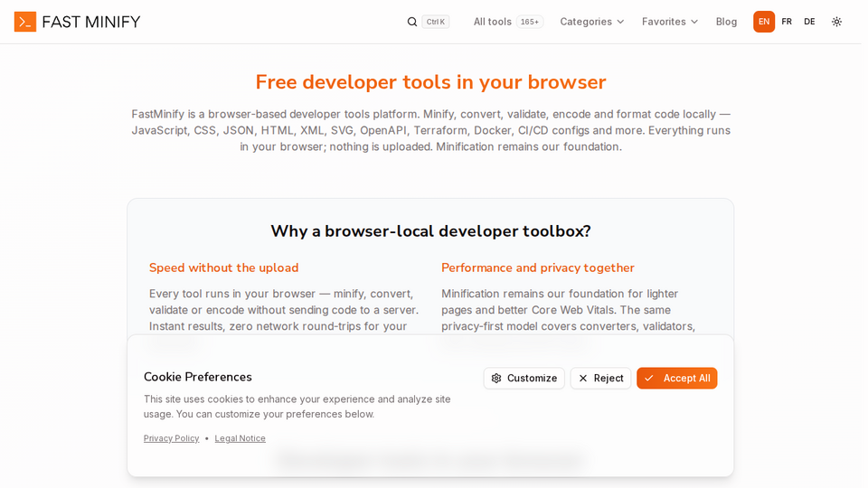
Task: Expand the Favorites dropdown
Action: [x=670, y=22]
